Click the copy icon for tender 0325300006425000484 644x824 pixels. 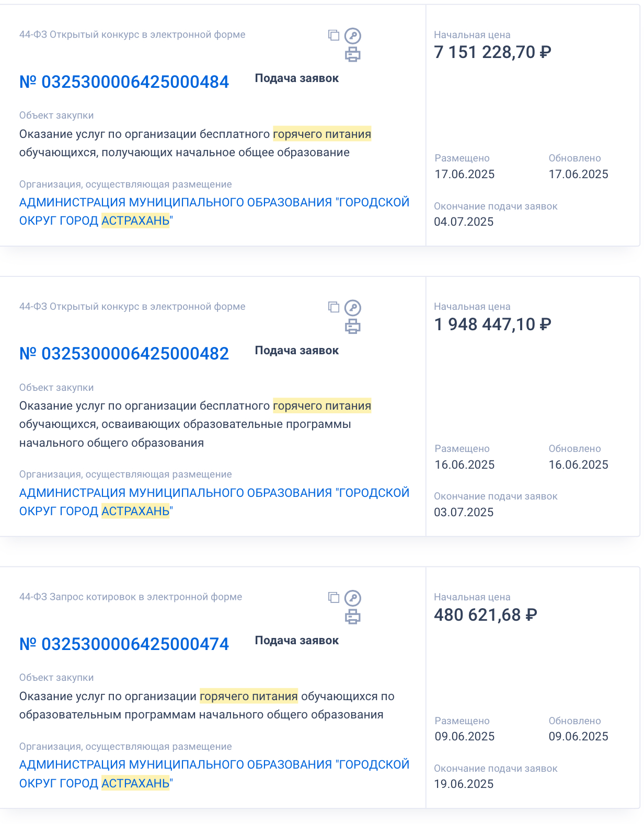tap(333, 35)
